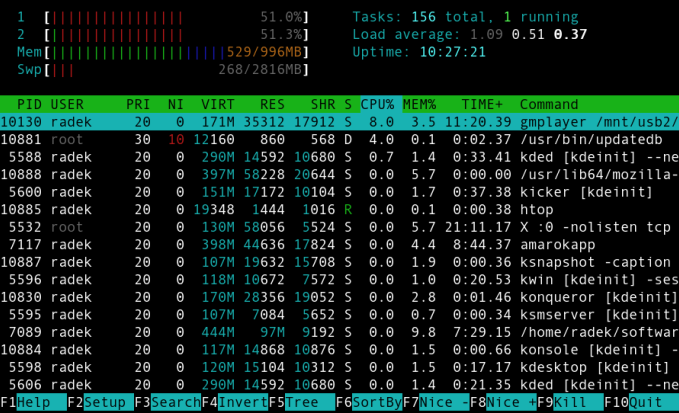Screen dimensions: 679x413
Task: Sort by the PID column header
Action: pos(29,104)
